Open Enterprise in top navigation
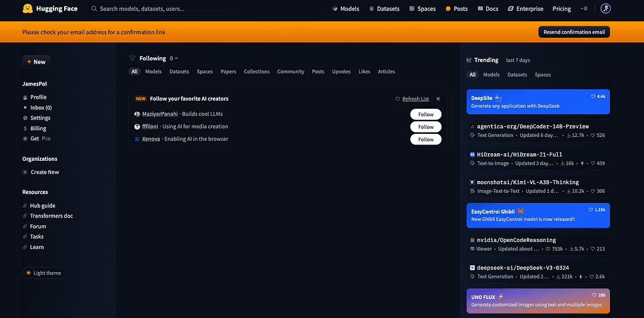This screenshot has height=318, width=644. pyautogui.click(x=525, y=9)
